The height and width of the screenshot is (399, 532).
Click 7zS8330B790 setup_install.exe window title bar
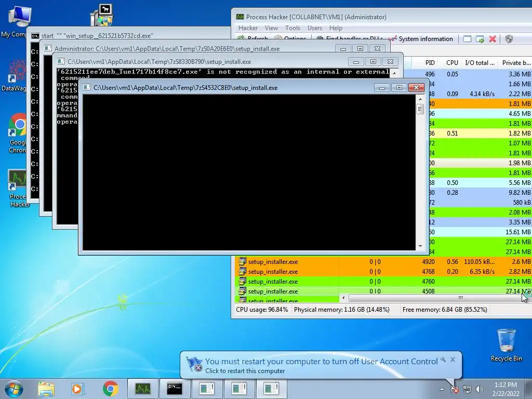(204, 62)
